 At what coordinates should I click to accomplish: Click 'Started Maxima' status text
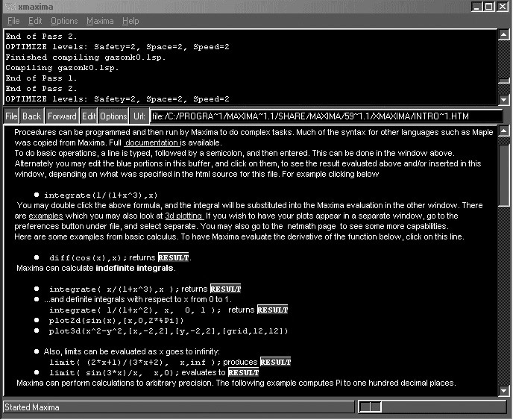click(32, 407)
